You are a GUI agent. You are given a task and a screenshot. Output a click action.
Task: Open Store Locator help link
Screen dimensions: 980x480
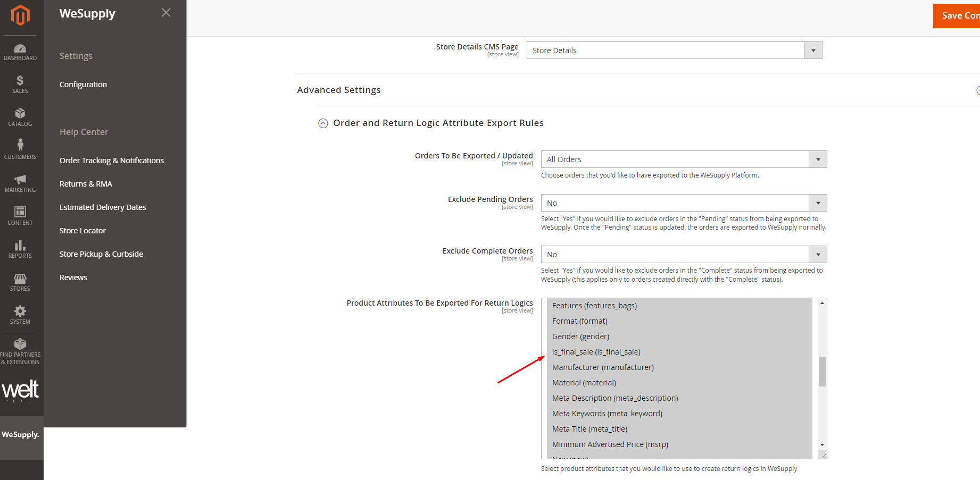(82, 231)
